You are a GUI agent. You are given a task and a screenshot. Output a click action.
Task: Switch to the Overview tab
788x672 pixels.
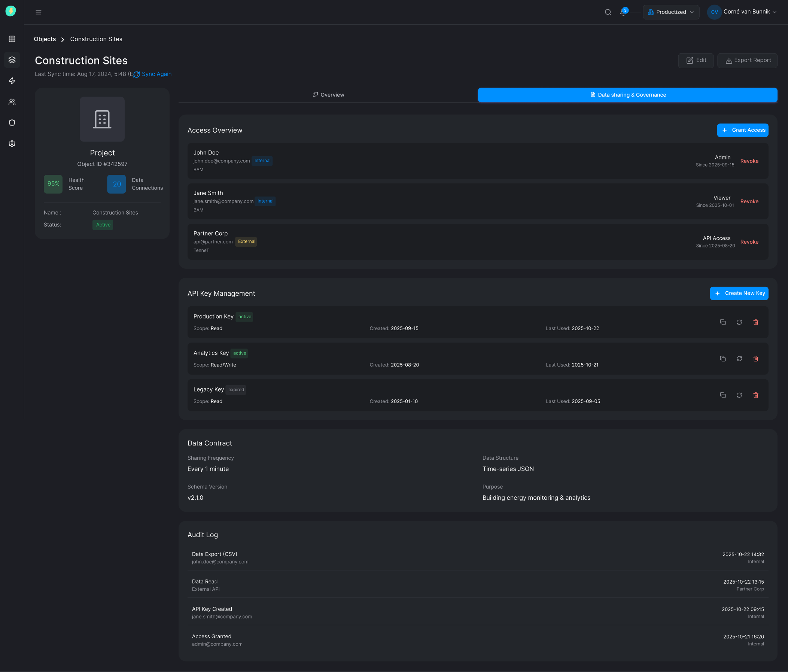pos(328,95)
